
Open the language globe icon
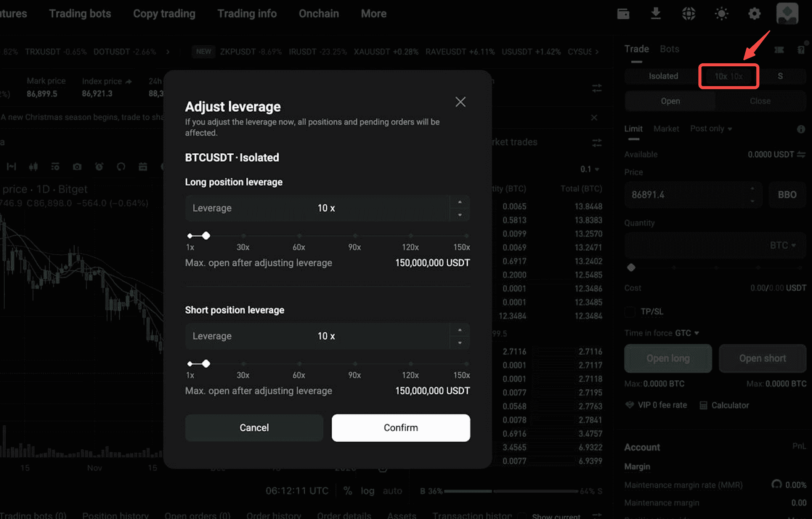[688, 13]
